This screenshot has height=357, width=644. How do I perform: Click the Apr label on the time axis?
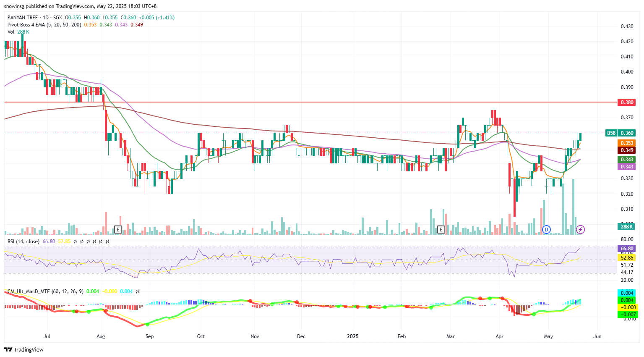[x=499, y=336]
